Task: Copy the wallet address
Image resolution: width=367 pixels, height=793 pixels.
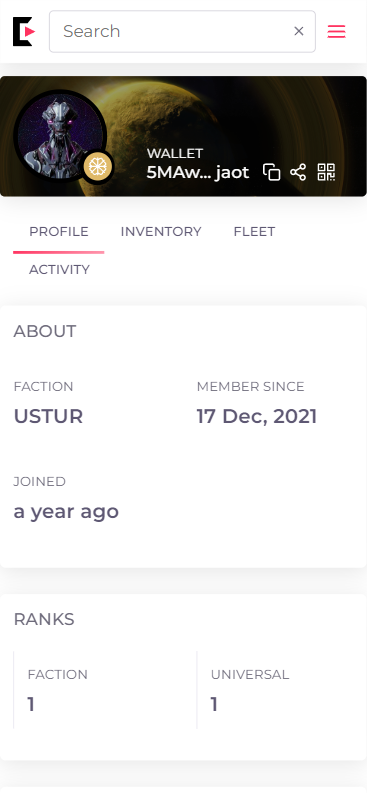Action: click(x=271, y=172)
